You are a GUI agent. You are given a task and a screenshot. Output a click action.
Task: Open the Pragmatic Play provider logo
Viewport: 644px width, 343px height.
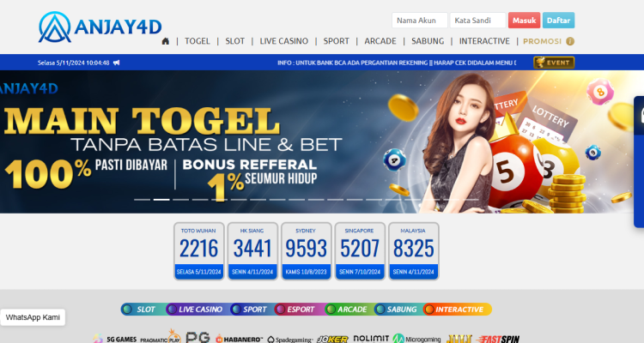pyautogui.click(x=161, y=337)
